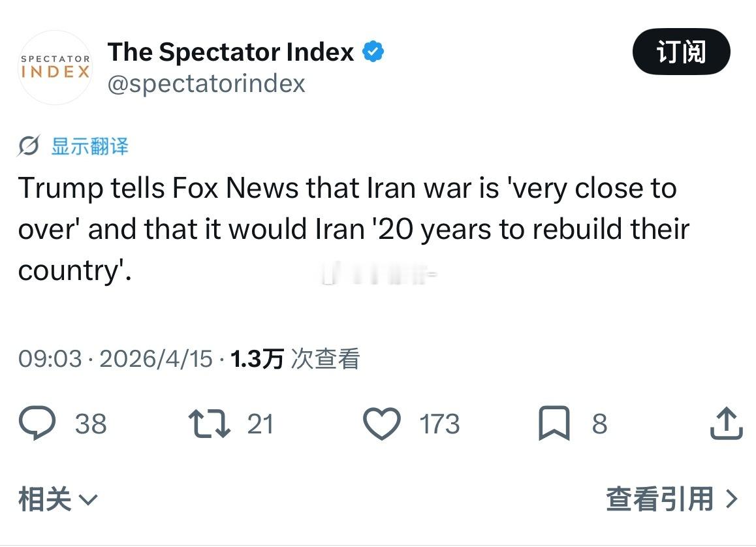The height and width of the screenshot is (547, 756).
Task: Click the reply speech bubble icon
Action: (x=37, y=424)
